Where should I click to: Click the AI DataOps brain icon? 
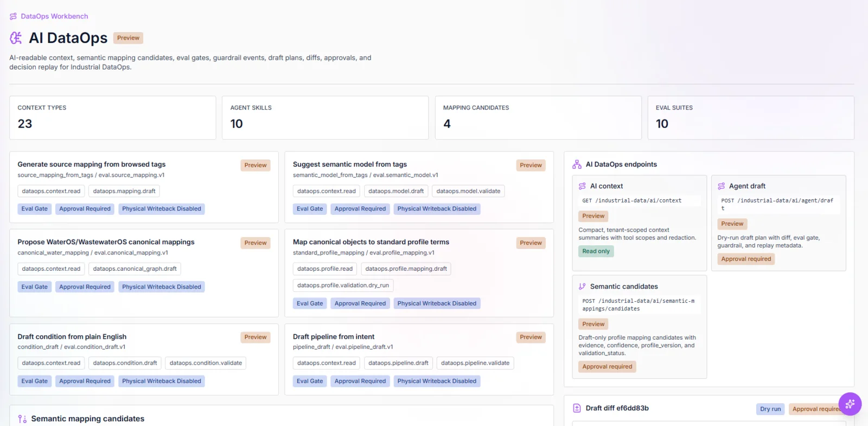pyautogui.click(x=16, y=38)
